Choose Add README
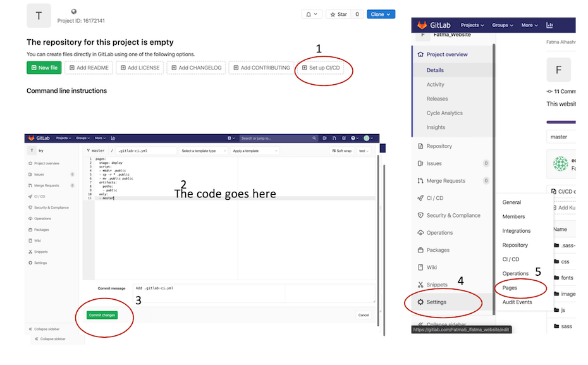This screenshot has height=365, width=588. [x=89, y=68]
